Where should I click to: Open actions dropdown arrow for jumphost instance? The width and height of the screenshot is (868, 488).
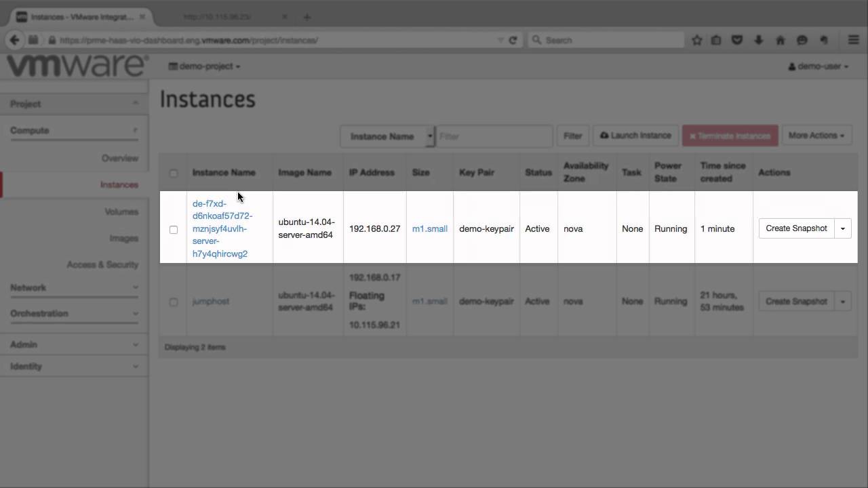point(843,302)
